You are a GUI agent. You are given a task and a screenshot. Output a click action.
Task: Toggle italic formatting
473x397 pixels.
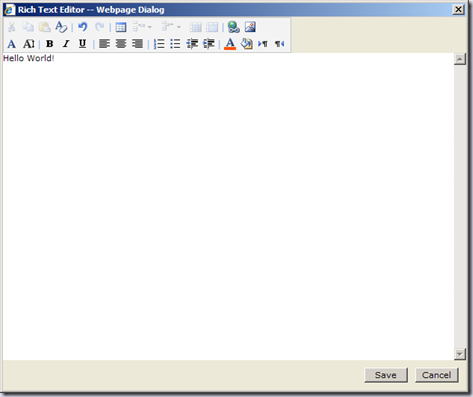click(x=66, y=44)
